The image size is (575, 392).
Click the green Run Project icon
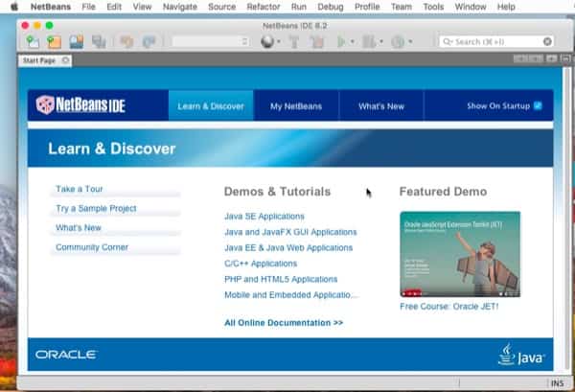[x=341, y=41]
